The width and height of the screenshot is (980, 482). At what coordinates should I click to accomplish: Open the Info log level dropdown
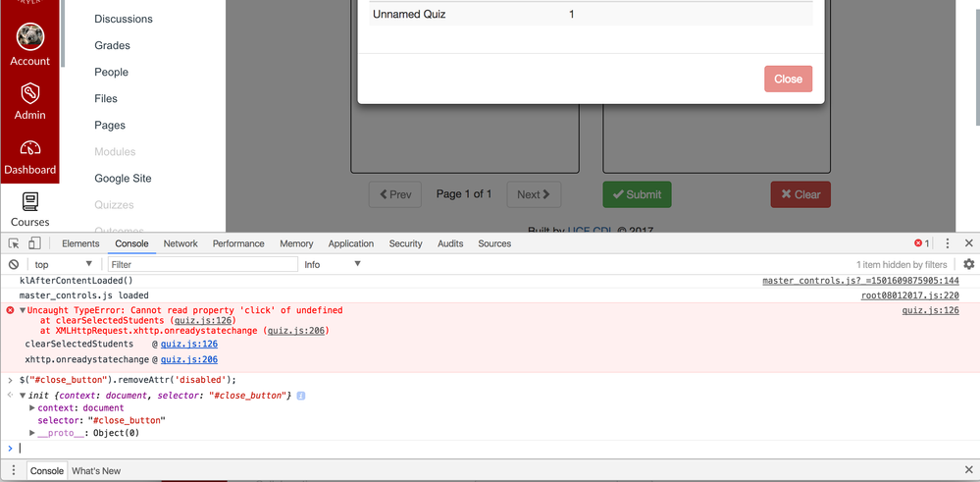point(333,265)
